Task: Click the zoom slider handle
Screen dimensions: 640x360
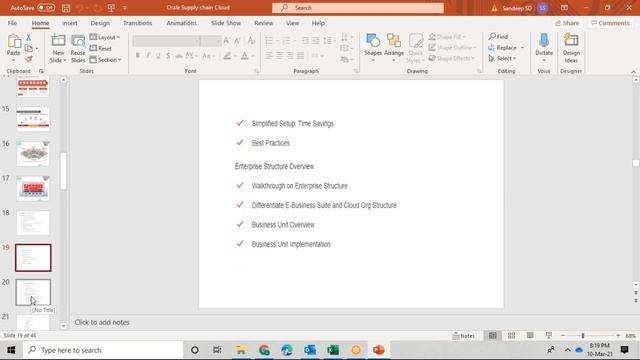Action: [x=583, y=336]
